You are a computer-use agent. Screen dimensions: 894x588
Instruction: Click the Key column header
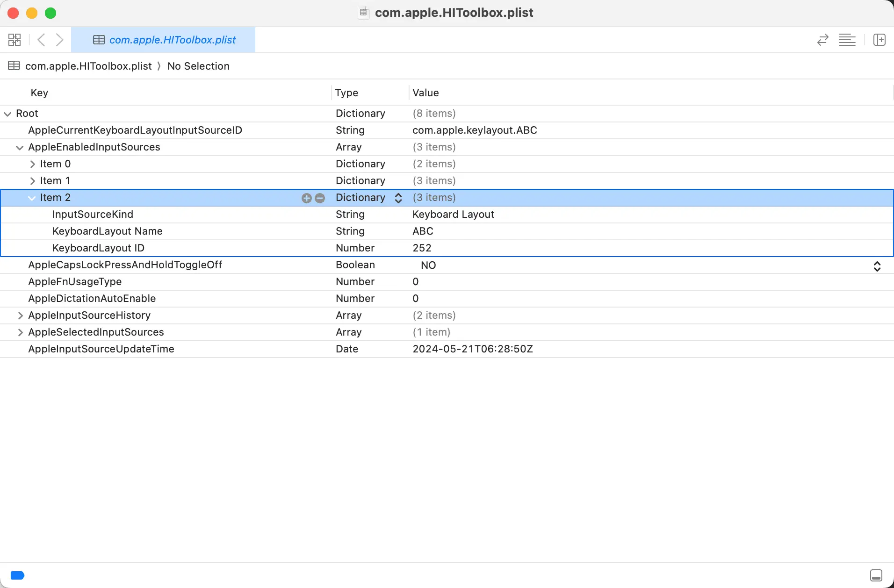tap(39, 93)
